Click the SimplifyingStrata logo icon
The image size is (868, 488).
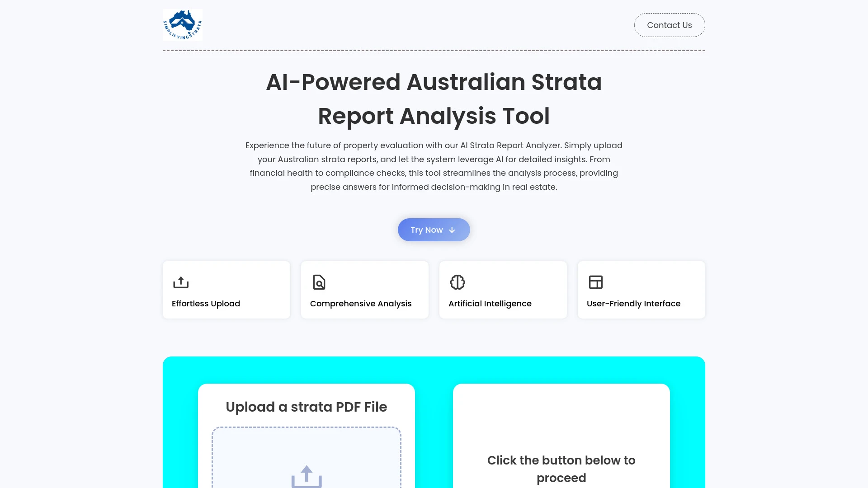(183, 25)
